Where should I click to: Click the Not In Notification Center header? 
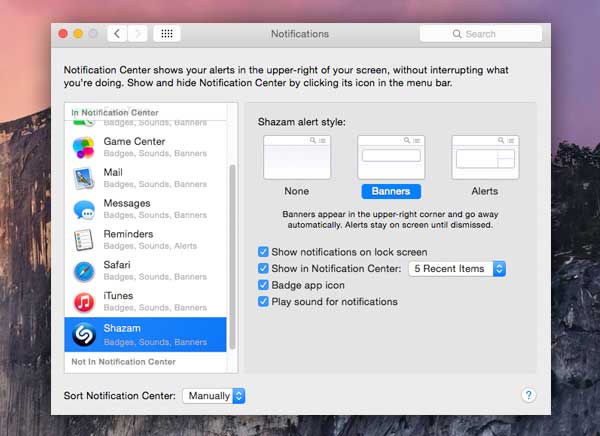tap(123, 362)
